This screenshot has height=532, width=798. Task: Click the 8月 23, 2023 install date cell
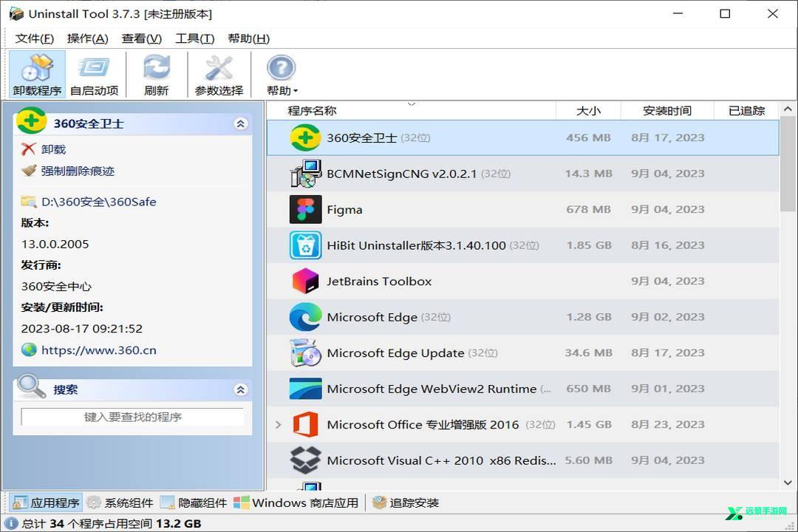(x=668, y=425)
